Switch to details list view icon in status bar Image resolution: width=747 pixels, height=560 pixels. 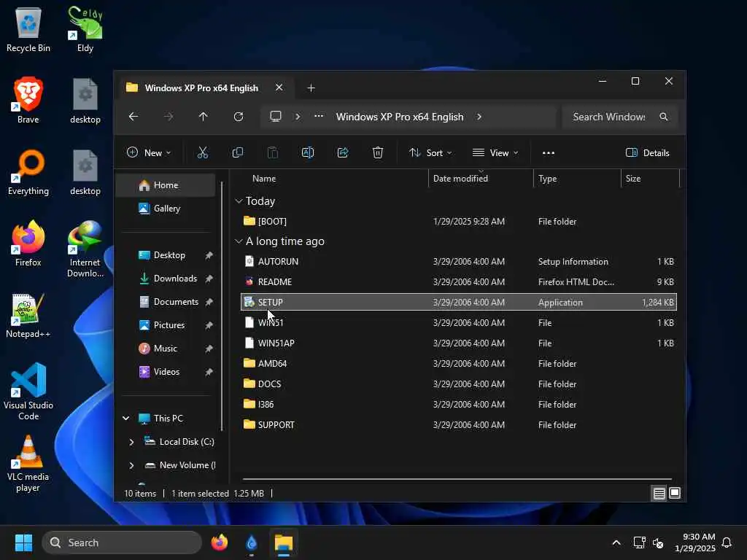tap(659, 494)
